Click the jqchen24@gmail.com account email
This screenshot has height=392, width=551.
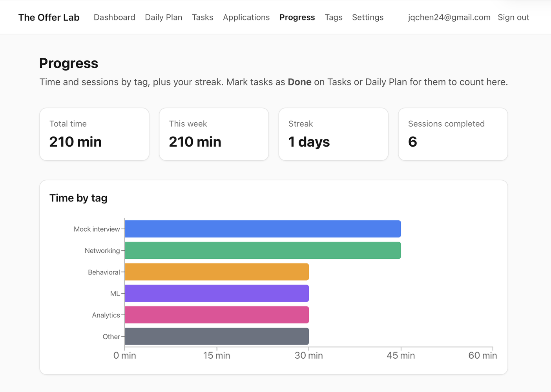point(449,17)
